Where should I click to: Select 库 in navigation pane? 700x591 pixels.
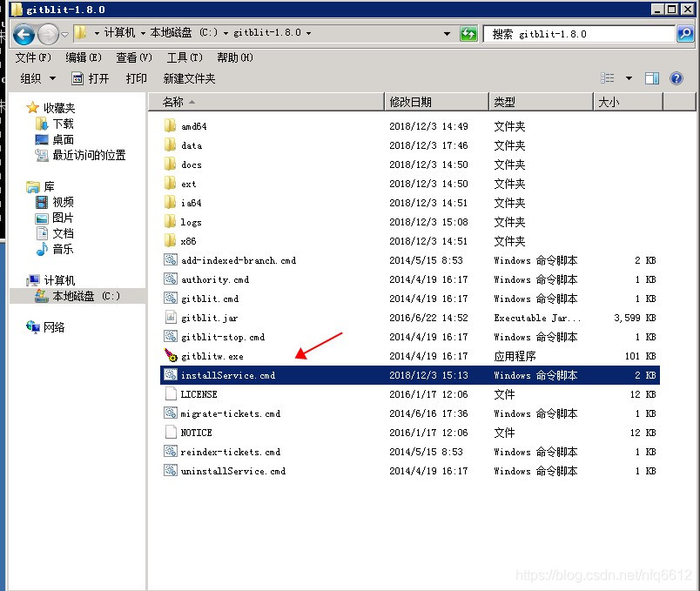tap(49, 186)
